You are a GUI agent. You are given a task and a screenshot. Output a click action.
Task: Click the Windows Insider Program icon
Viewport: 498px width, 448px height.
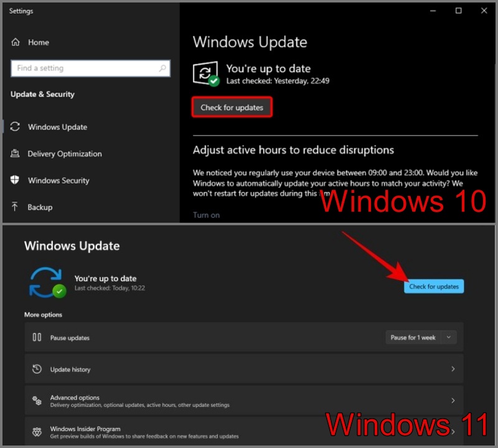[37, 432]
